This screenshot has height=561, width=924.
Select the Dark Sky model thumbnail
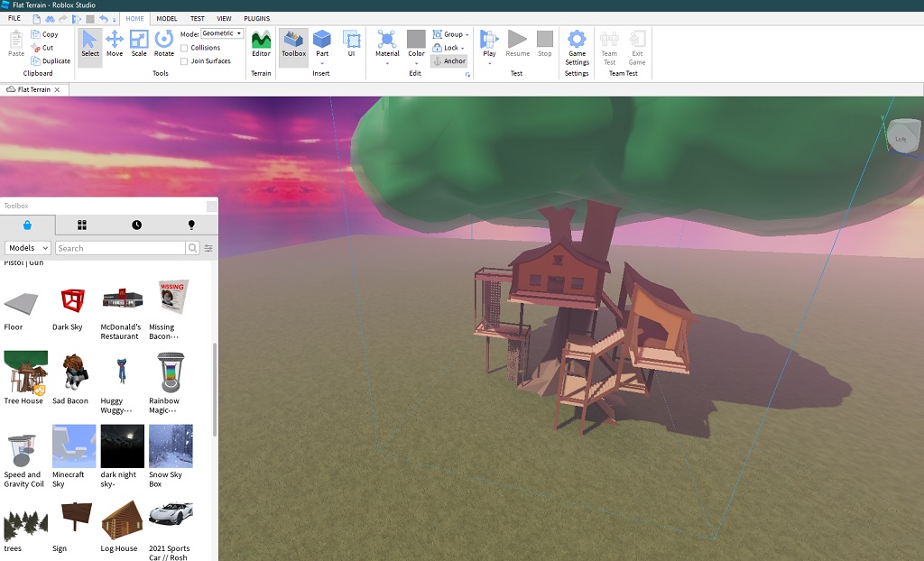[72, 300]
